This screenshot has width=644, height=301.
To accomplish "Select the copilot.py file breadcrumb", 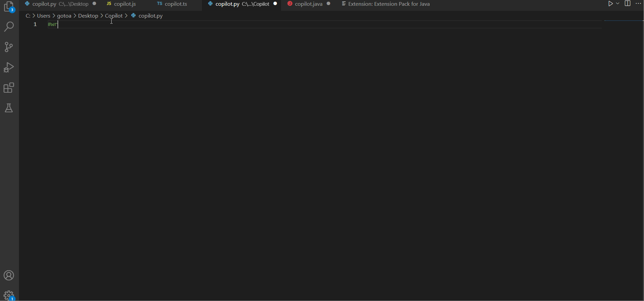I will [x=147, y=16].
